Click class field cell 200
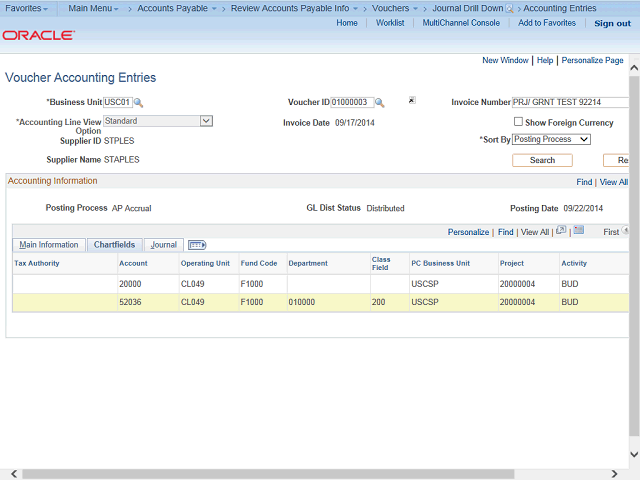The width and height of the screenshot is (640, 480). (x=378, y=302)
